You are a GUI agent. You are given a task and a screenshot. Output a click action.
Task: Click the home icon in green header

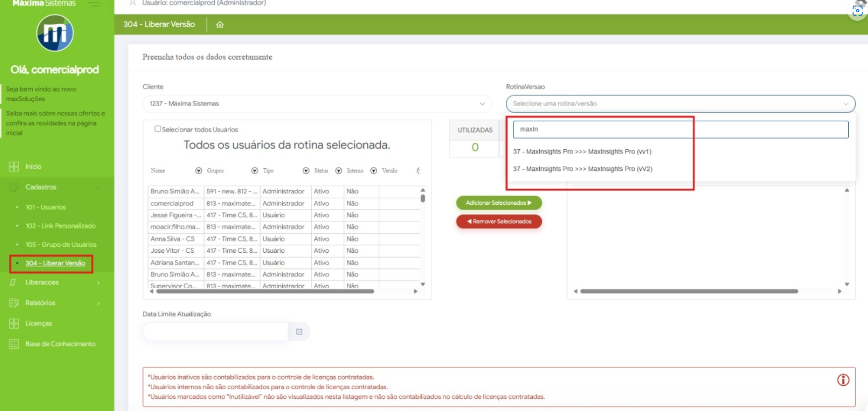[220, 25]
